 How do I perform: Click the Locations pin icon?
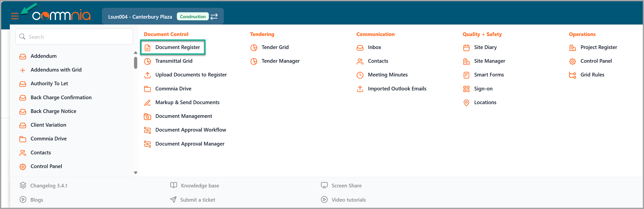pyautogui.click(x=466, y=103)
